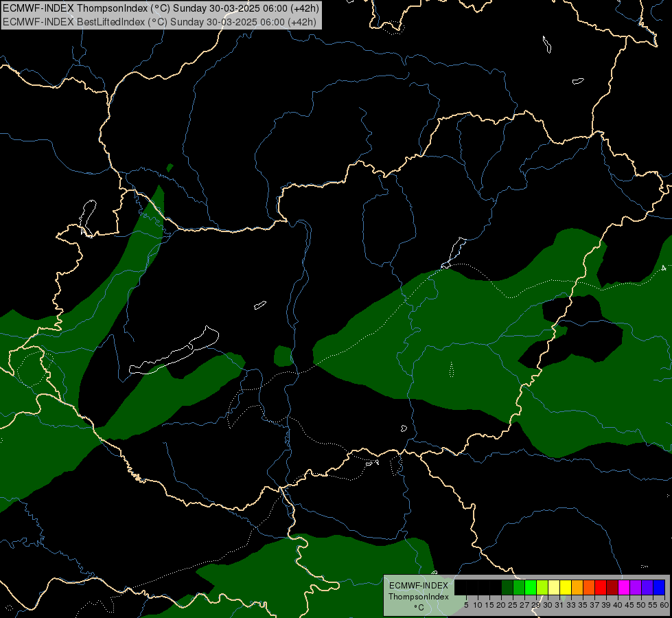Select the pure blue 55–60 legend swatch
Image resolution: width=672 pixels, height=618 pixels.
(659, 587)
